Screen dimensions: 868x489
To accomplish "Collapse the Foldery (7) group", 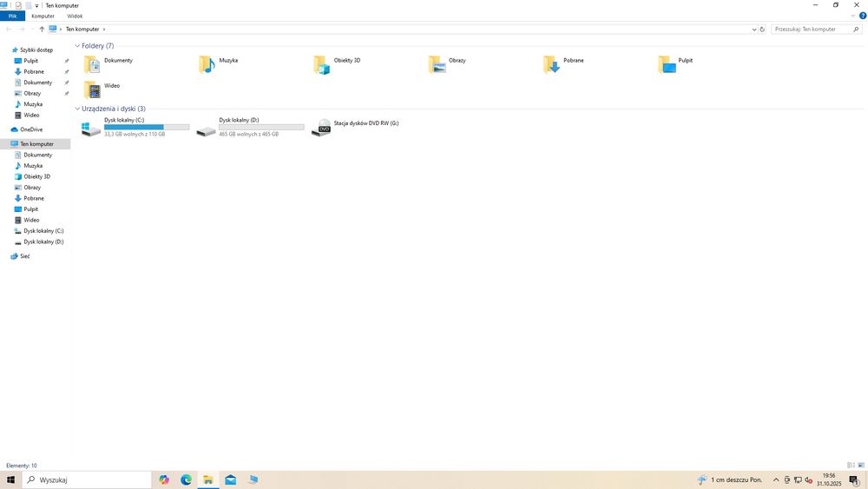I will [77, 46].
